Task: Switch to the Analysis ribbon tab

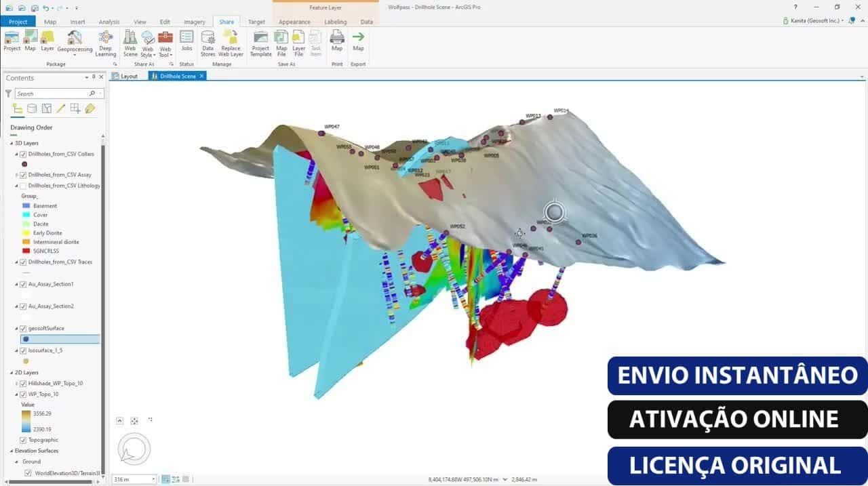Action: [x=108, y=22]
